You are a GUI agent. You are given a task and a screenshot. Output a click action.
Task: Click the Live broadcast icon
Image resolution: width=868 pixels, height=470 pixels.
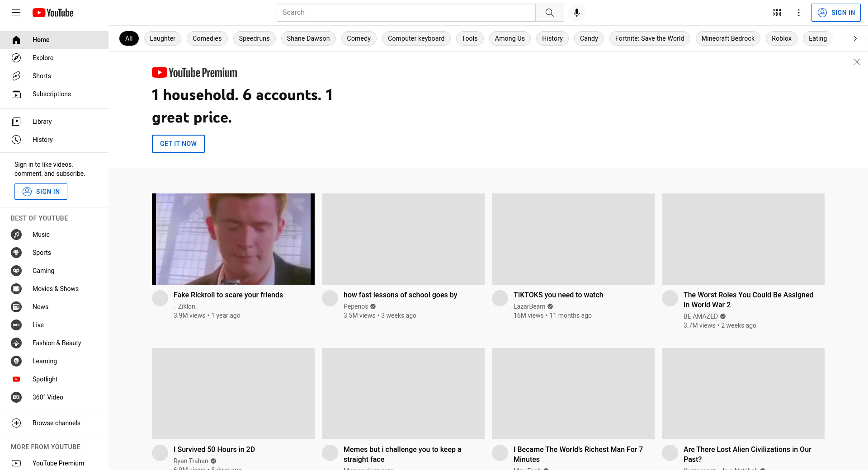point(16,325)
